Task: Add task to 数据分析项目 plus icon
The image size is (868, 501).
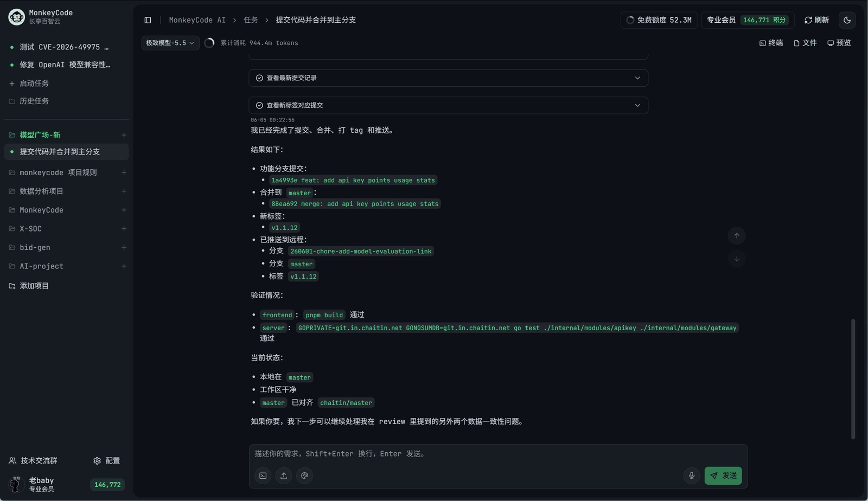Action: pyautogui.click(x=124, y=191)
